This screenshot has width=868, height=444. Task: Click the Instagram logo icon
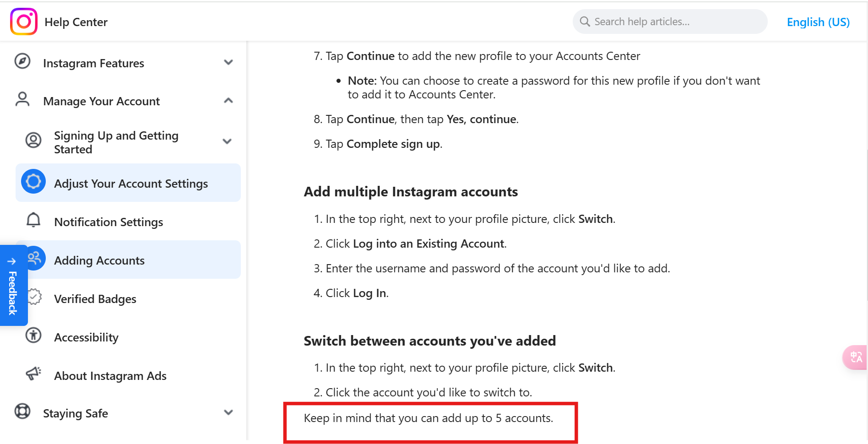pos(23,21)
